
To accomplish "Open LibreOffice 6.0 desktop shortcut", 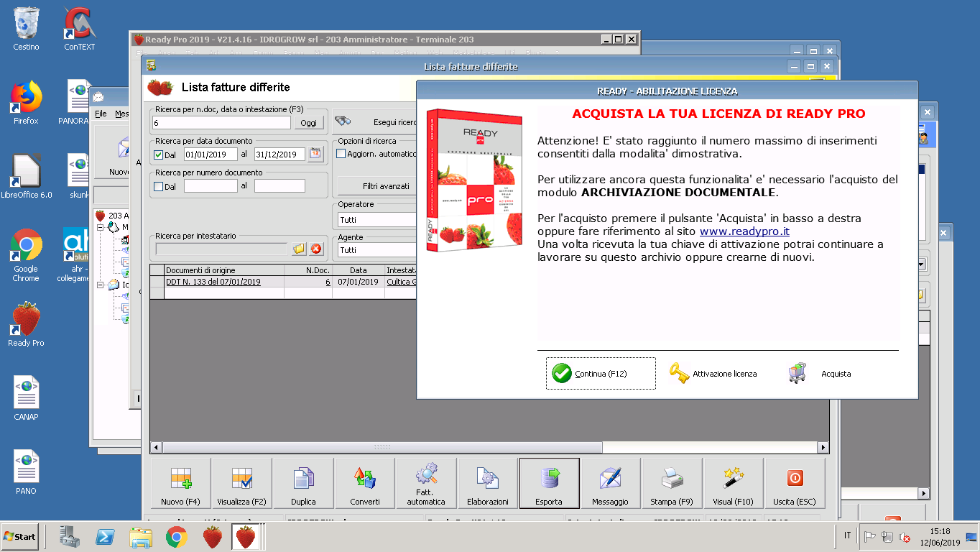I will pos(26,177).
